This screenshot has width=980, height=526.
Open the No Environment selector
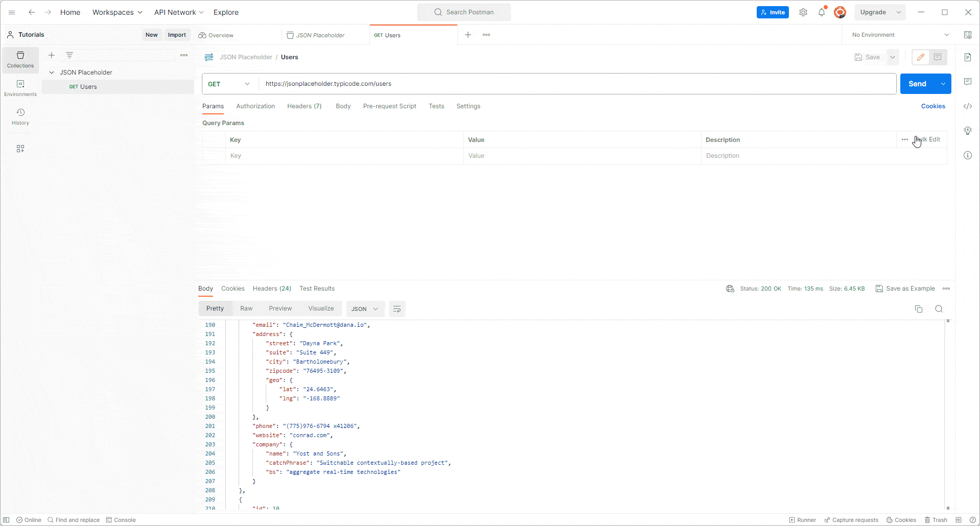pos(900,35)
